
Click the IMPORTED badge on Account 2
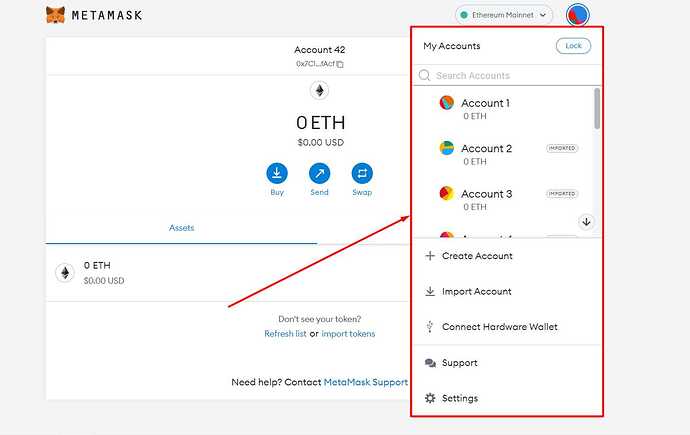coord(562,148)
